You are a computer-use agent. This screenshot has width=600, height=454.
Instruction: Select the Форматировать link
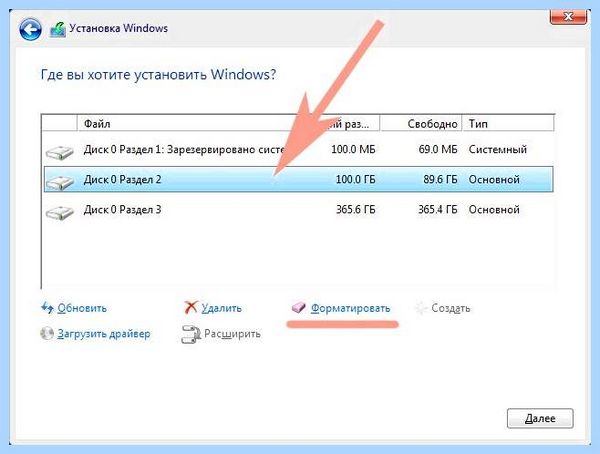point(350,308)
